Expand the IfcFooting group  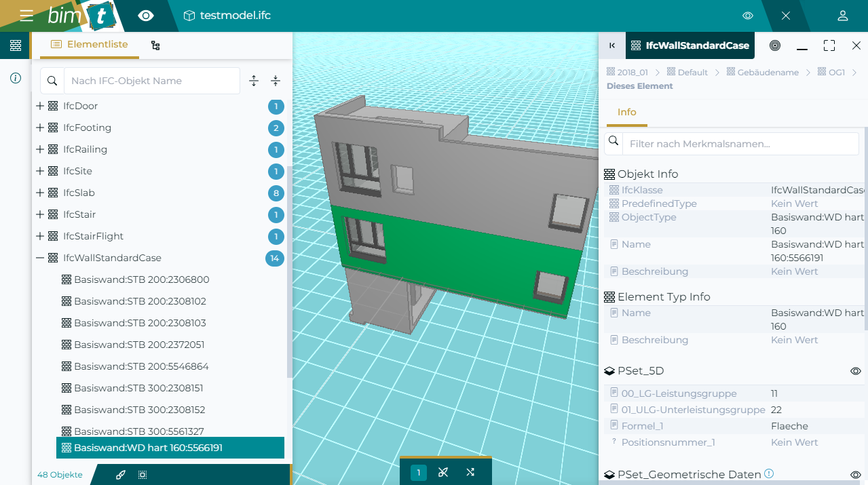coord(40,128)
